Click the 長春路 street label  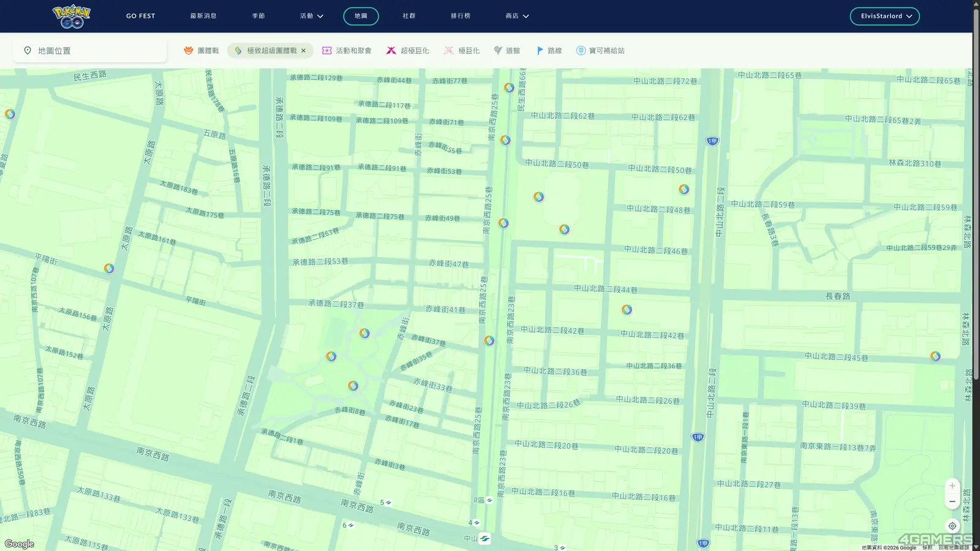pyautogui.click(x=838, y=296)
